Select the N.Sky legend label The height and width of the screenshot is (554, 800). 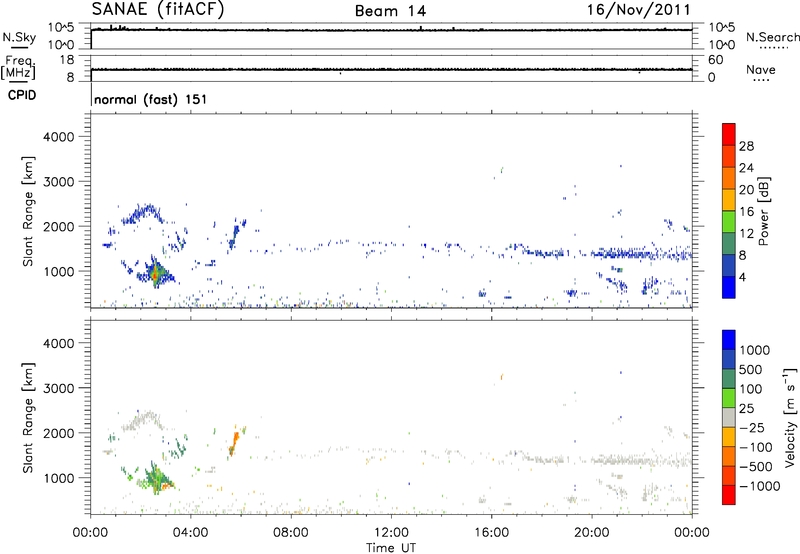[x=19, y=37]
